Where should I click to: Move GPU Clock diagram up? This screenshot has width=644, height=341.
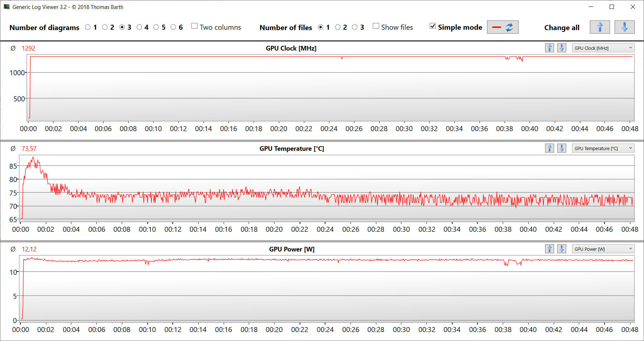point(549,48)
